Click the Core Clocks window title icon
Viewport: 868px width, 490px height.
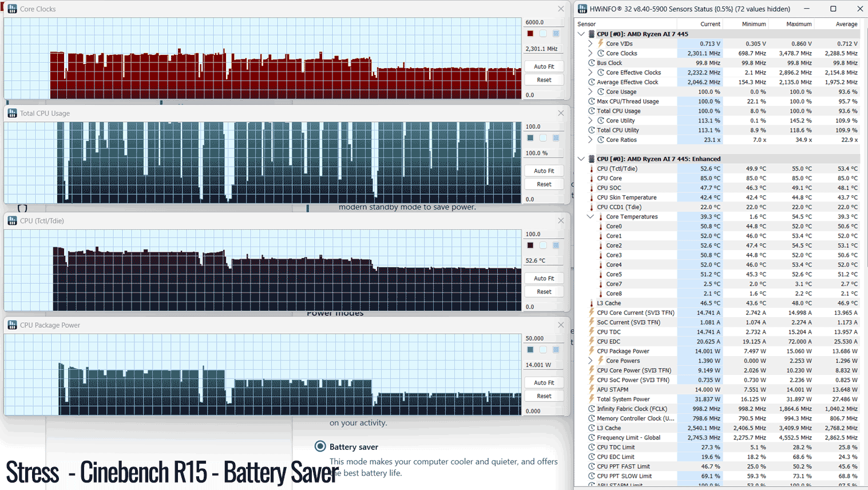tap(12, 9)
